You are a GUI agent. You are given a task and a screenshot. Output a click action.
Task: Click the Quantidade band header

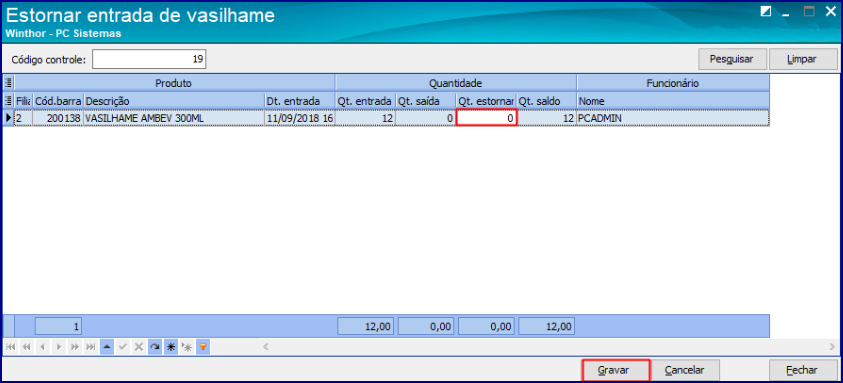click(x=456, y=83)
